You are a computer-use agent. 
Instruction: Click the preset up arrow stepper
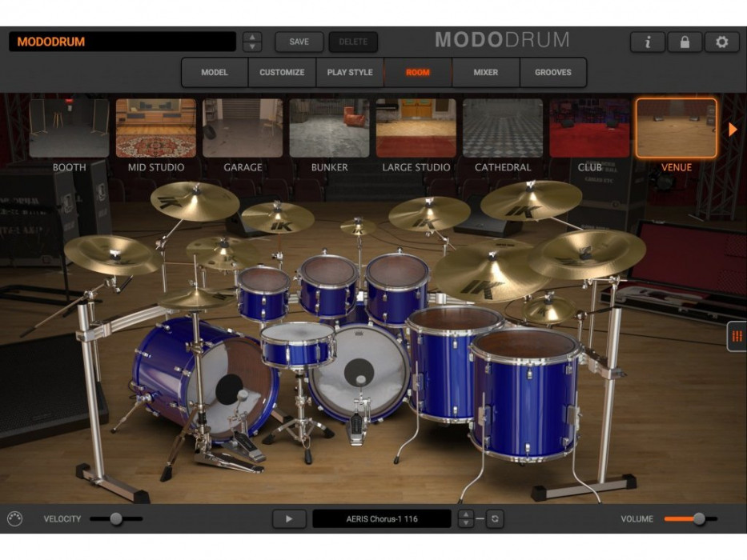(x=251, y=37)
